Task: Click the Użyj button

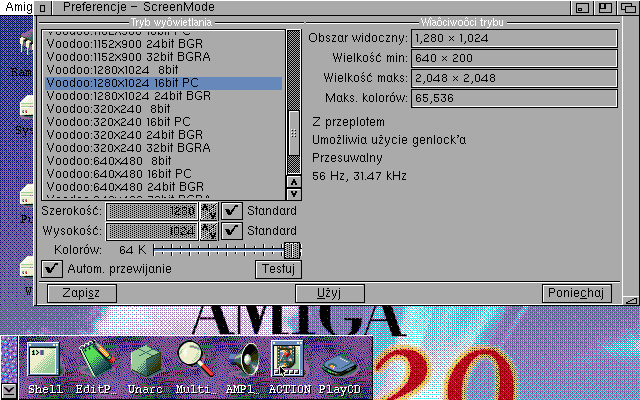Action: 330,293
